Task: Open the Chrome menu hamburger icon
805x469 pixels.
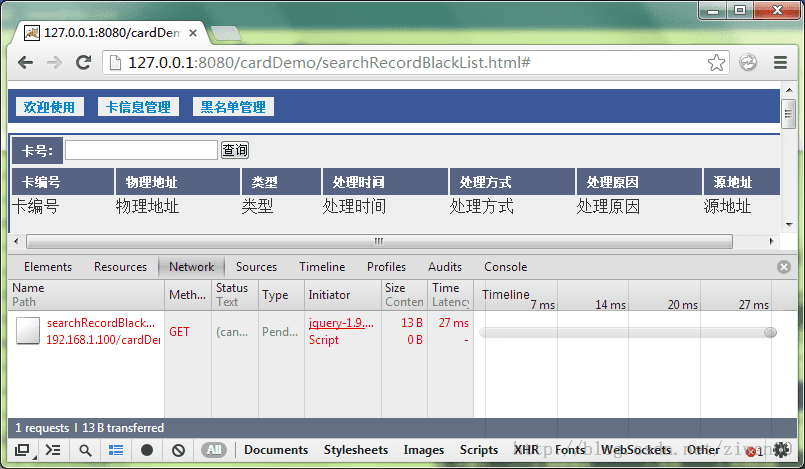Action: (780, 63)
